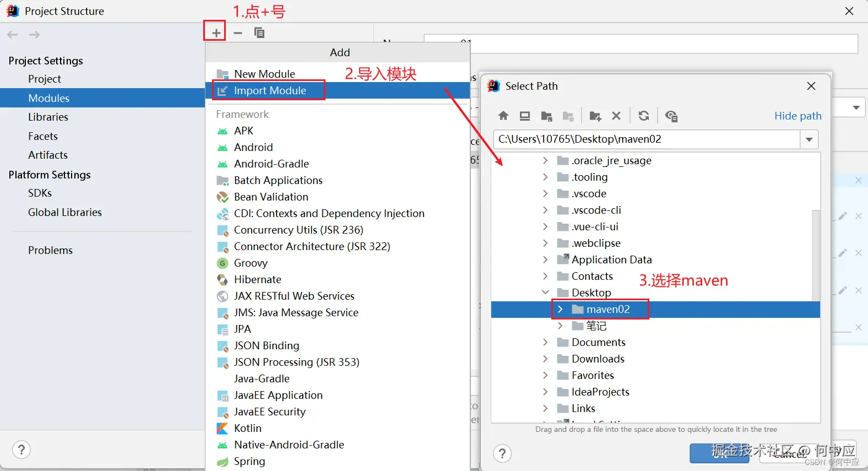Select JSON Binding framework
This screenshot has height=471, width=868.
click(x=338, y=345)
